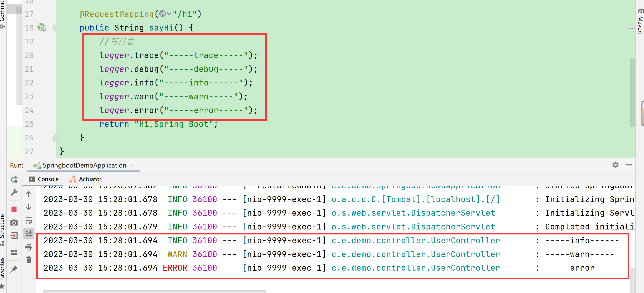Open run settings wrench icon
644x293 pixels.
14,192
